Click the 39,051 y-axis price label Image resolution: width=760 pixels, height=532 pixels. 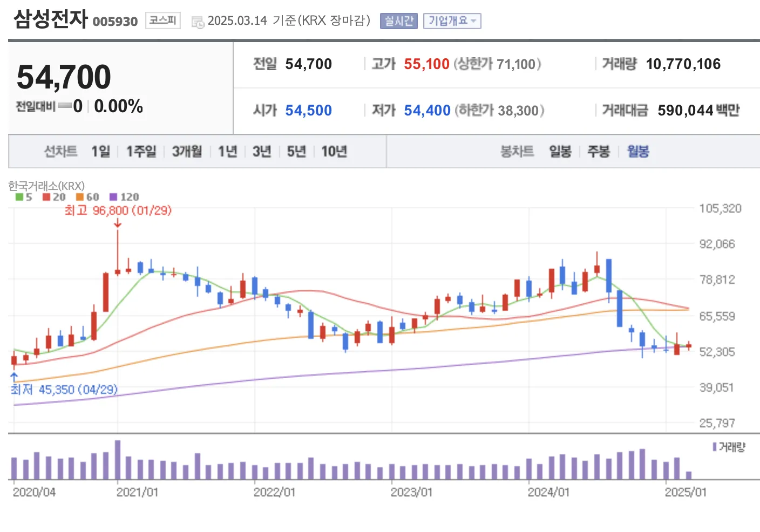(717, 387)
